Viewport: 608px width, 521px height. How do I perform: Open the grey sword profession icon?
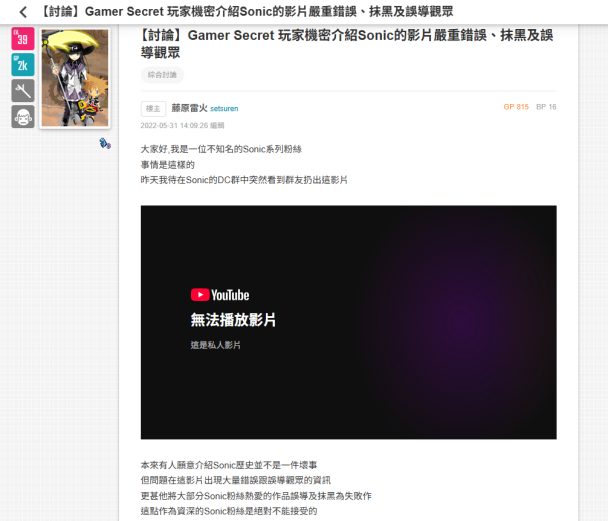23,91
